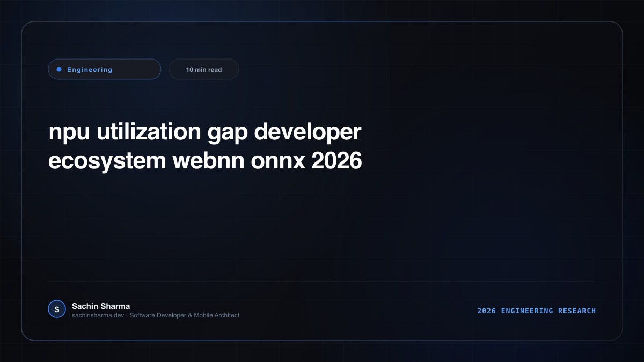
Task: Click the horizontal divider above author
Action: tap(322, 281)
